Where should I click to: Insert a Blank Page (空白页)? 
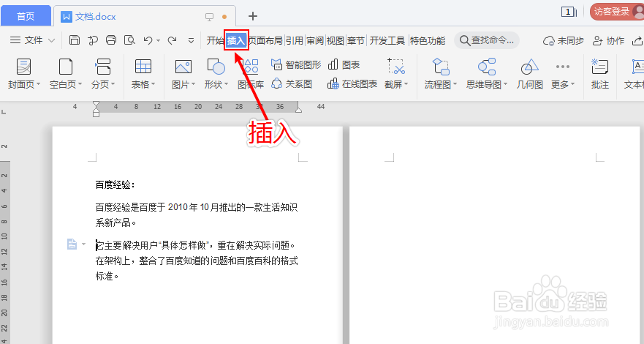click(66, 74)
